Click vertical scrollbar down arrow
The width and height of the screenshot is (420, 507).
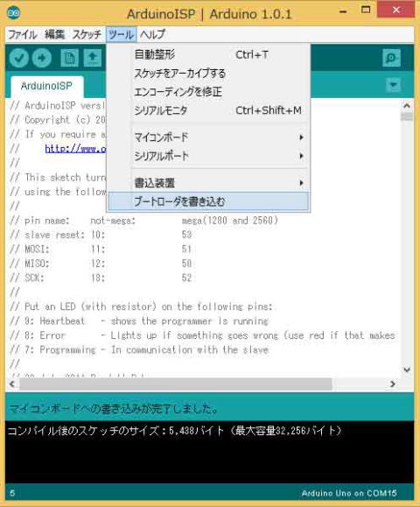407,370
